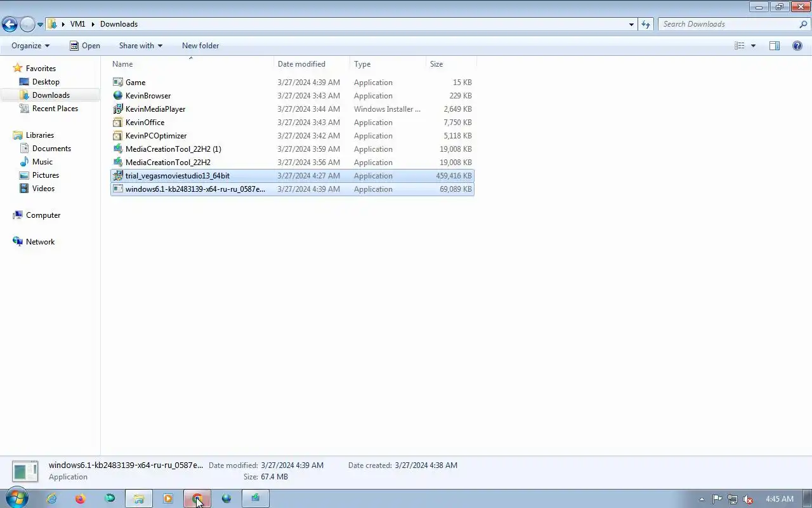Open the Organize menu
Screen dimensions: 812x508
point(30,46)
